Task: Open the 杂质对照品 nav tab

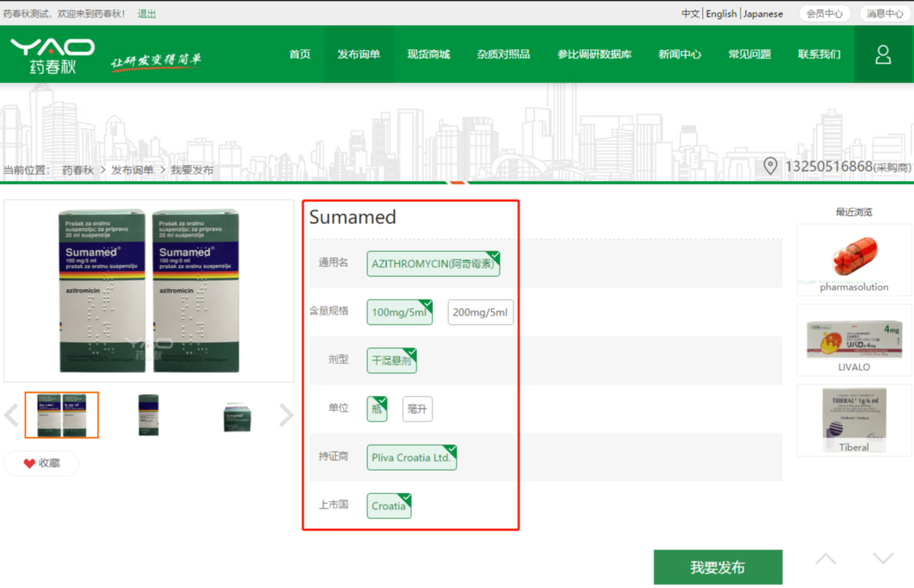Action: click(x=504, y=54)
